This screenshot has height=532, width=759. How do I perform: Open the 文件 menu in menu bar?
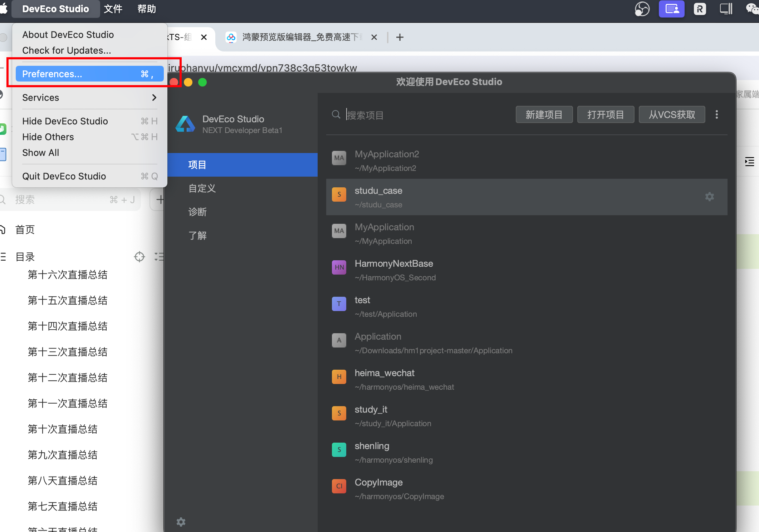[x=113, y=9]
